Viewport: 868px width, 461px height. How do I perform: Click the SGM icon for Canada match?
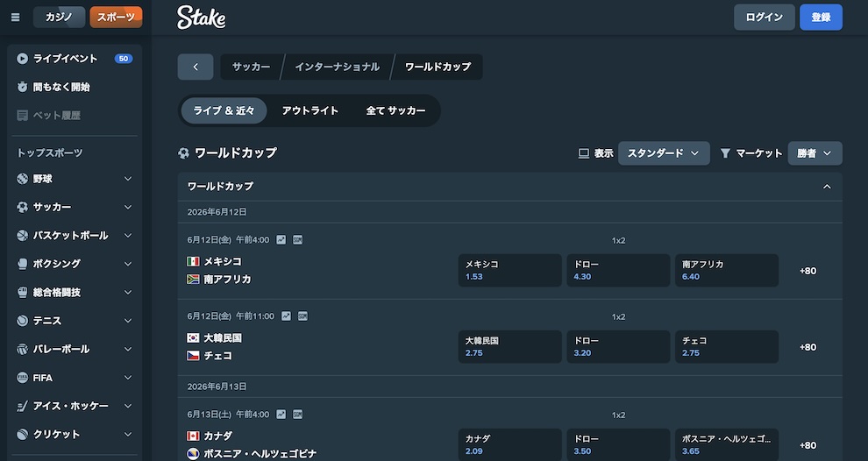click(298, 414)
